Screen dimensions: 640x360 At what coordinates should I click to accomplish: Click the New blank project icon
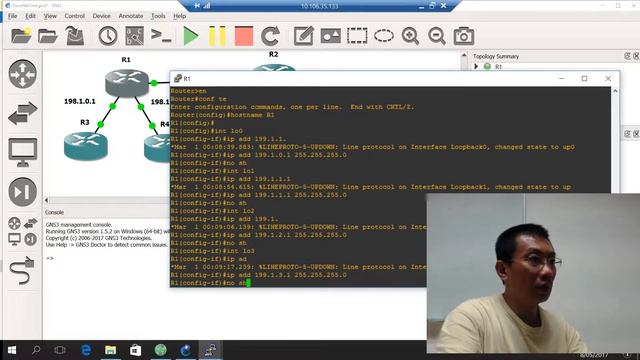[21, 36]
